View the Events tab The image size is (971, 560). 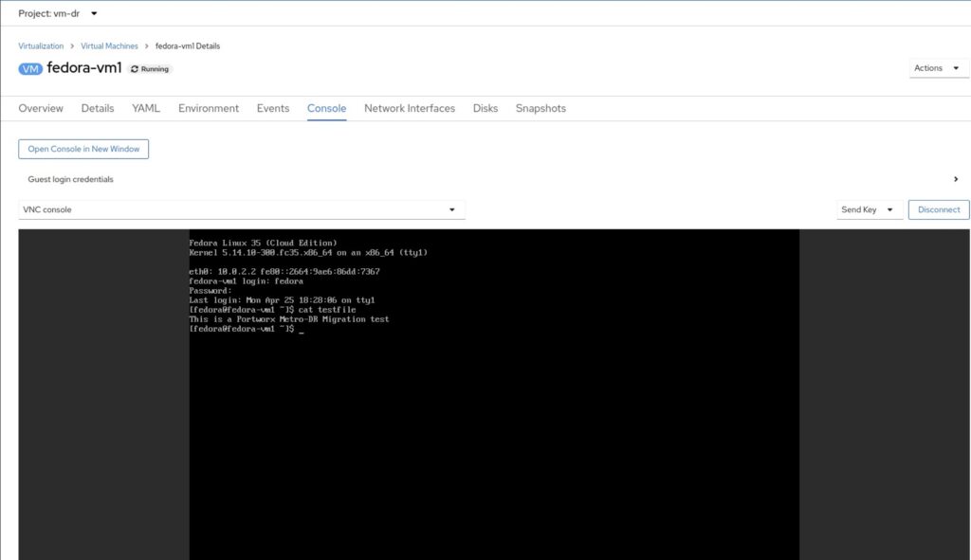(273, 108)
